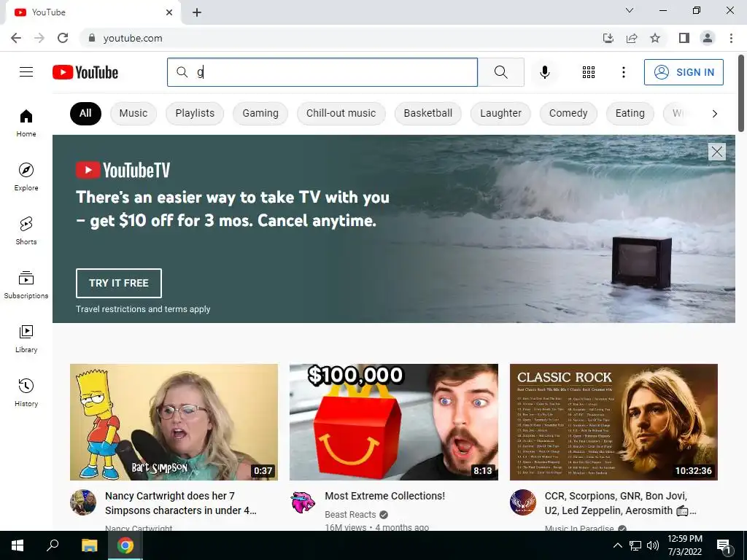The image size is (747, 560).
Task: Open File Explorer from taskbar
Action: [x=89, y=545]
